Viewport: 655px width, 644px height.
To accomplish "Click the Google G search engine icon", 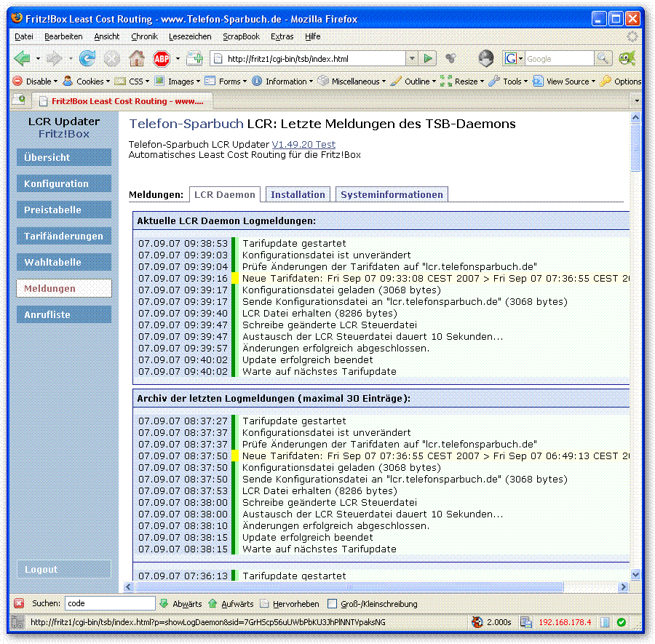I will pos(510,58).
